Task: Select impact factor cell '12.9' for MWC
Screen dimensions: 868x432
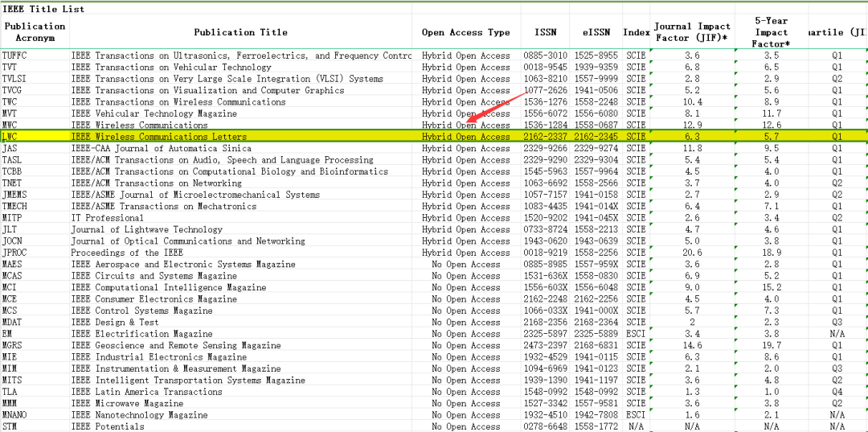Action: coord(692,125)
